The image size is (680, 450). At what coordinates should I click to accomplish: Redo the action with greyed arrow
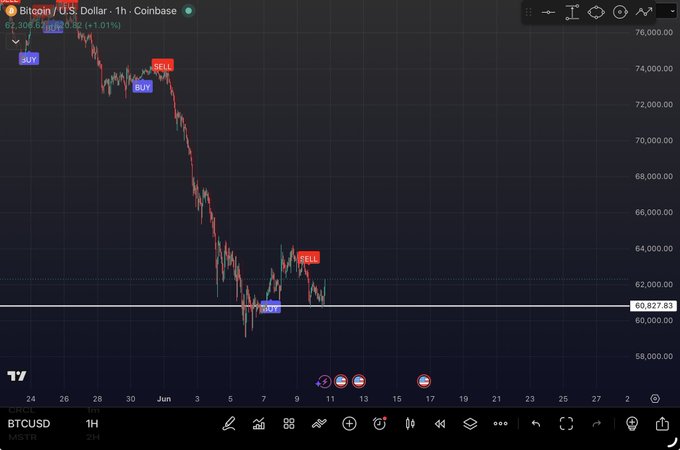coord(597,424)
